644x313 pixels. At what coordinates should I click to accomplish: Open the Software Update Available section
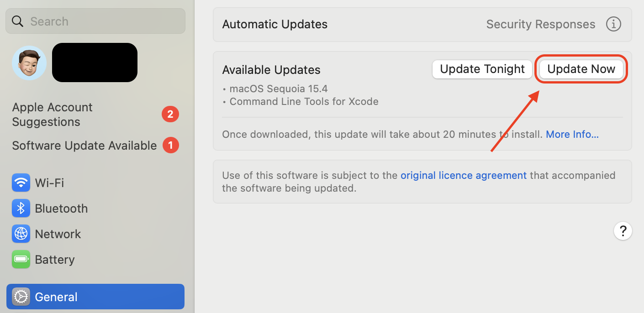click(84, 145)
